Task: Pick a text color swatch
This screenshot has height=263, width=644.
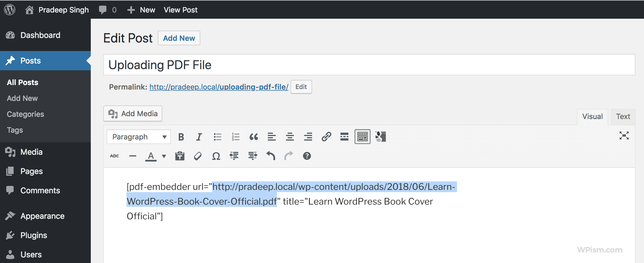Action: coord(151,156)
